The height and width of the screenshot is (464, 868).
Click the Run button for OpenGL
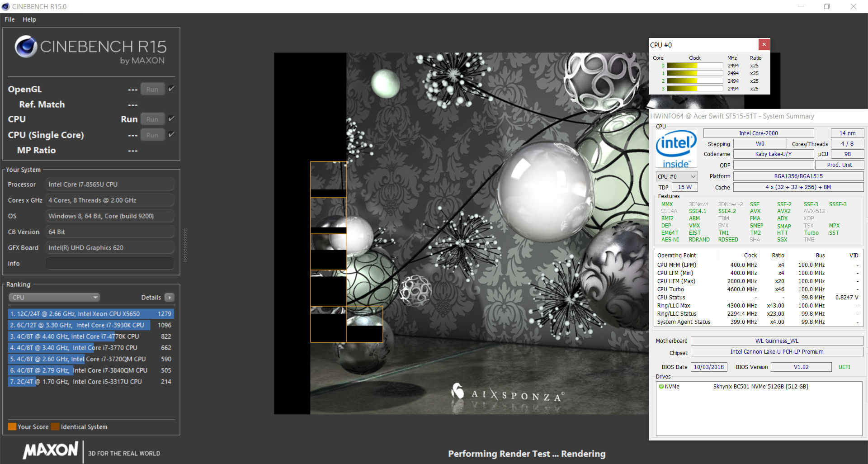point(152,90)
